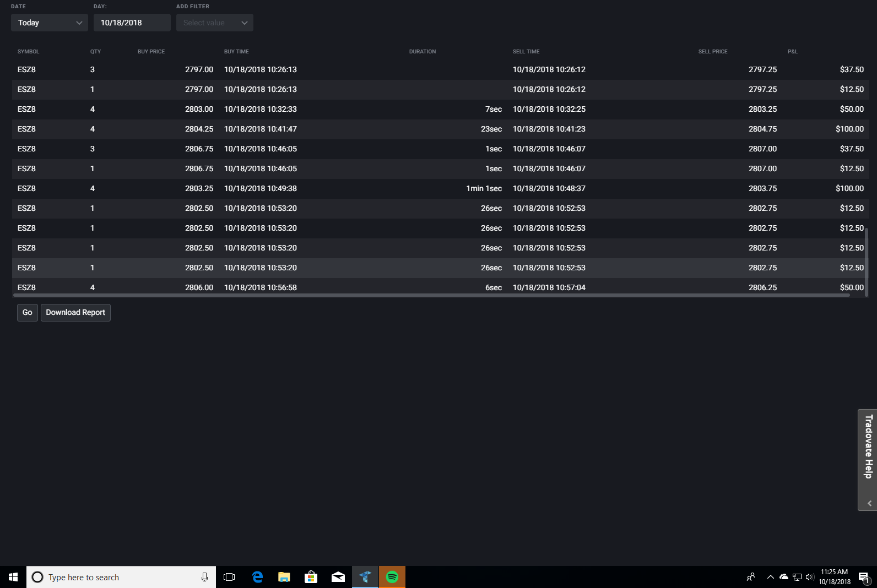Click the horizontal scrollbar under the table

tap(431, 295)
